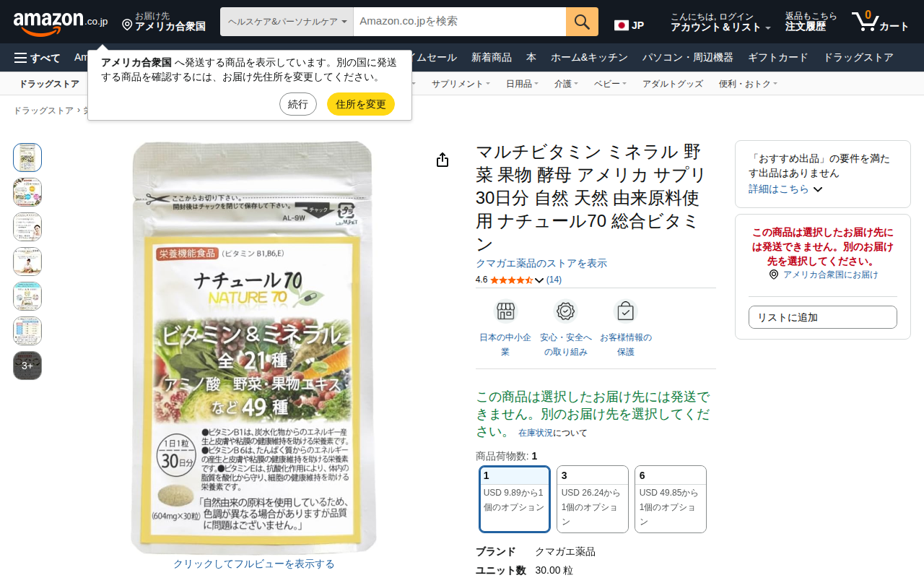The height and width of the screenshot is (578, 924).
Task: Expand the 詳細はこちら section
Action: click(785, 189)
